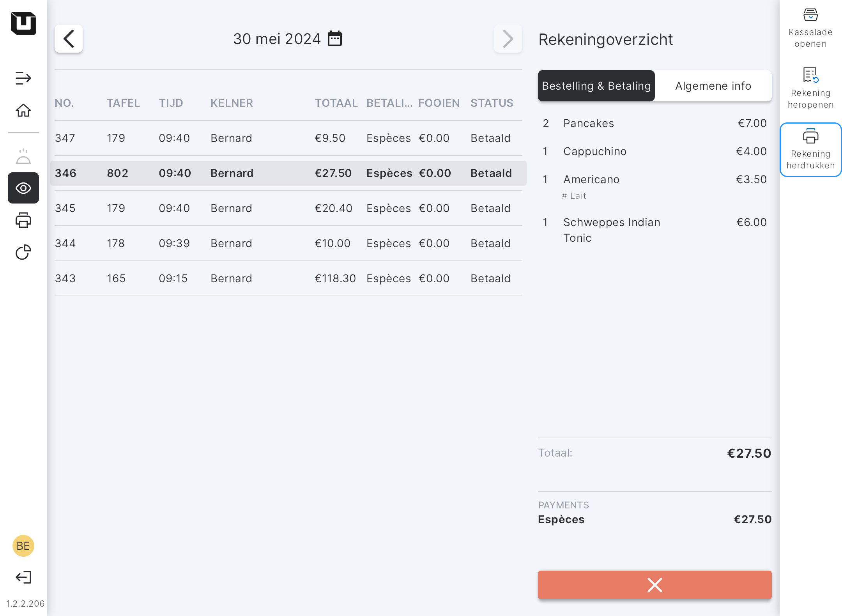Screen dimensions: 842x616
Task: Select bill 343 totaling €118.30
Action: (288, 278)
